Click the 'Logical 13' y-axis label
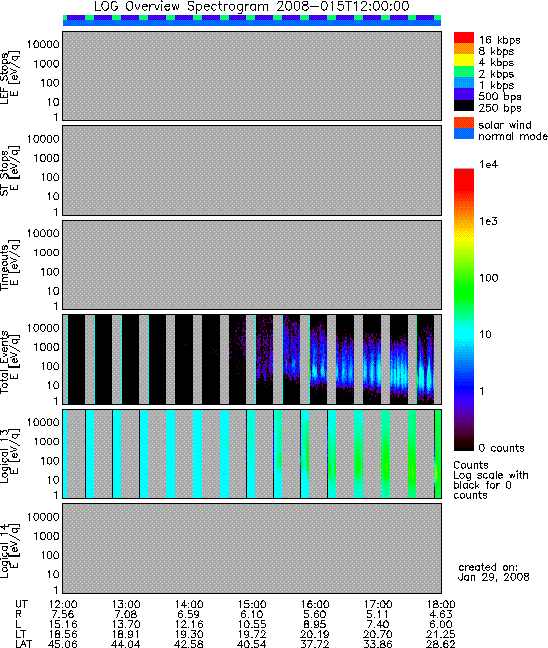Viewport: 548px width, 648px height. [x=5, y=456]
